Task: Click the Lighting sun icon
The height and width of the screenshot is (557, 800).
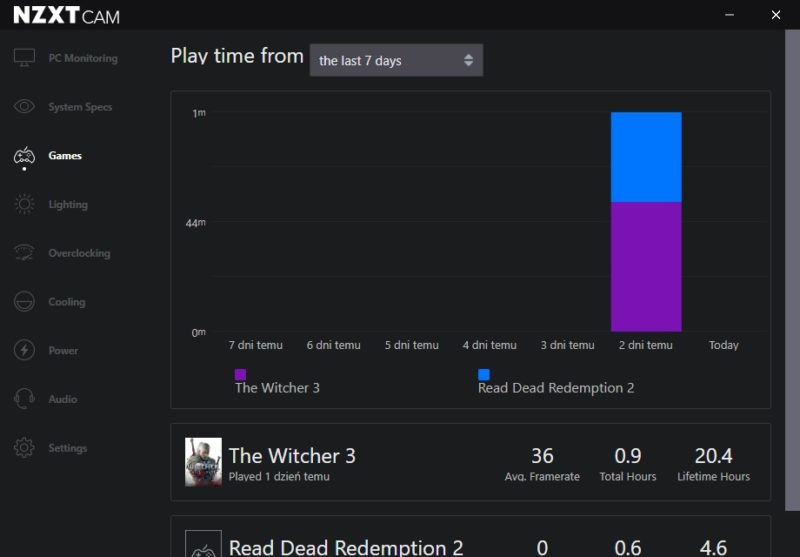Action: click(x=24, y=205)
